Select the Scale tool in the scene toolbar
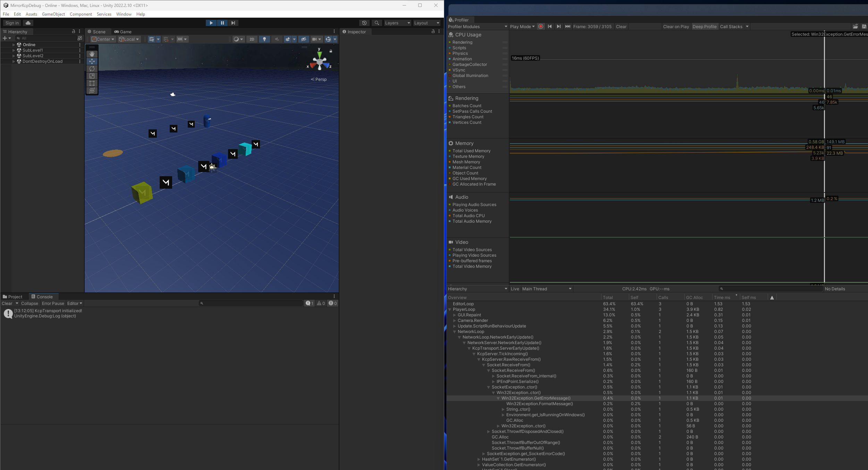 click(x=92, y=76)
